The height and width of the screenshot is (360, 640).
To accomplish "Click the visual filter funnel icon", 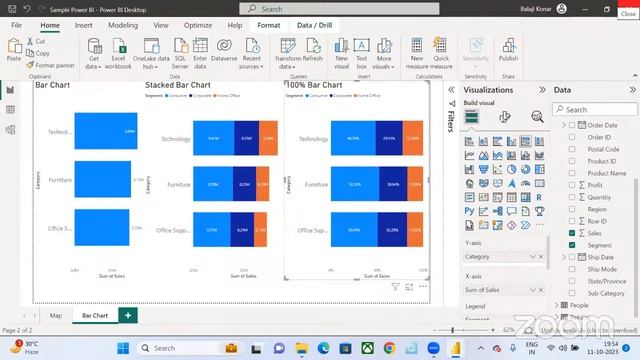I will pos(395,287).
